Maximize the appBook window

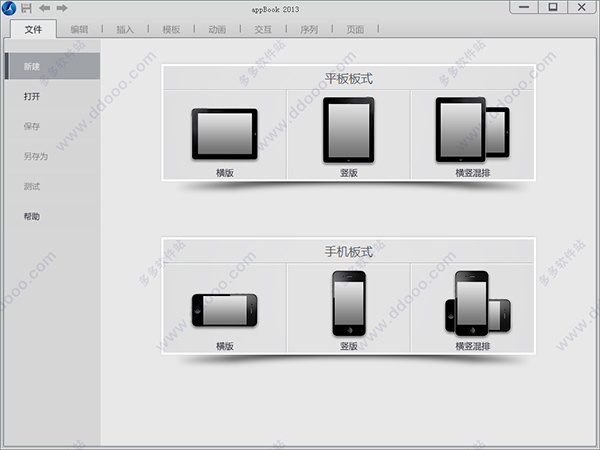553,7
